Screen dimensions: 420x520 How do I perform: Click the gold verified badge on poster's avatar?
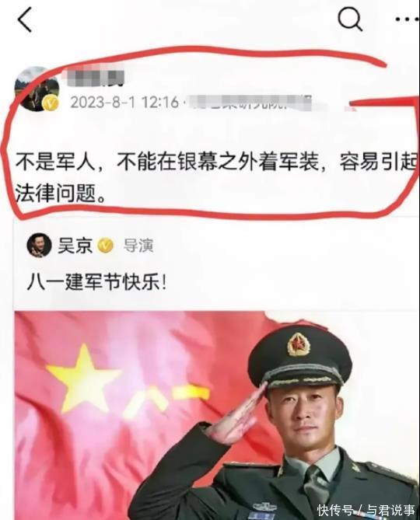(51, 103)
